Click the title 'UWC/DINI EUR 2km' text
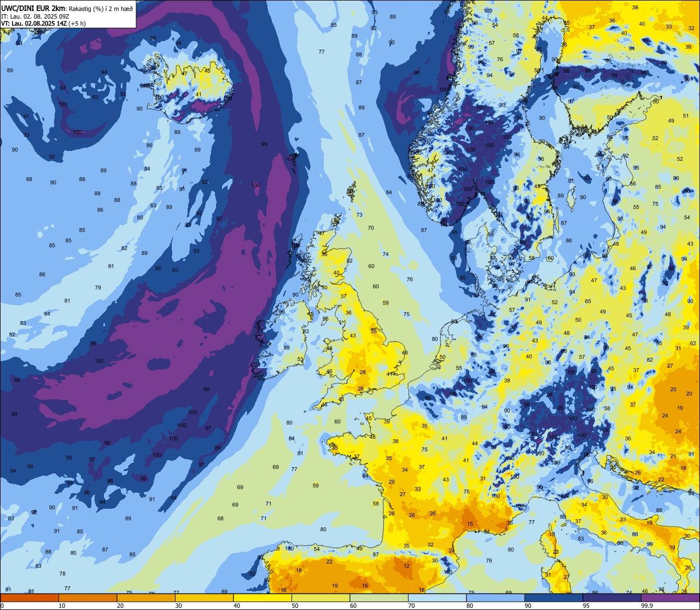 point(33,8)
